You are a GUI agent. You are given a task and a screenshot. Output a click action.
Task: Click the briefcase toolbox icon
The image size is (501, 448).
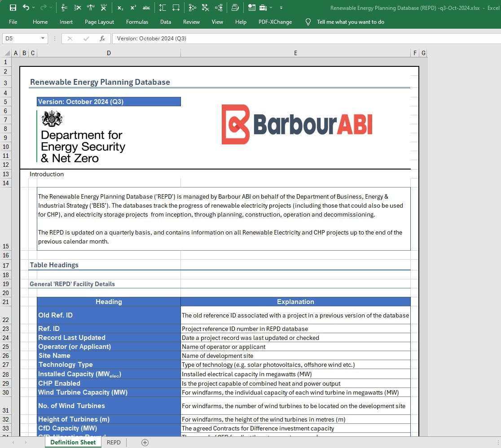(263, 8)
